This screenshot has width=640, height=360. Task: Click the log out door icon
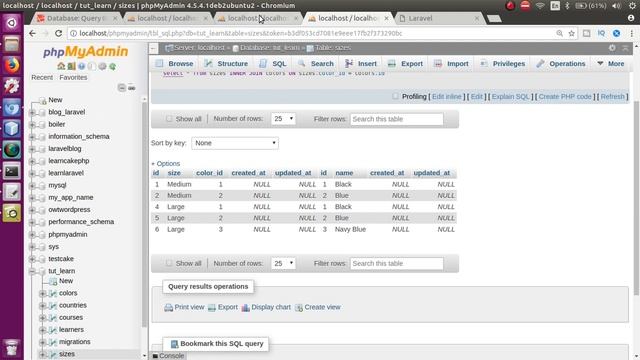coord(71,66)
